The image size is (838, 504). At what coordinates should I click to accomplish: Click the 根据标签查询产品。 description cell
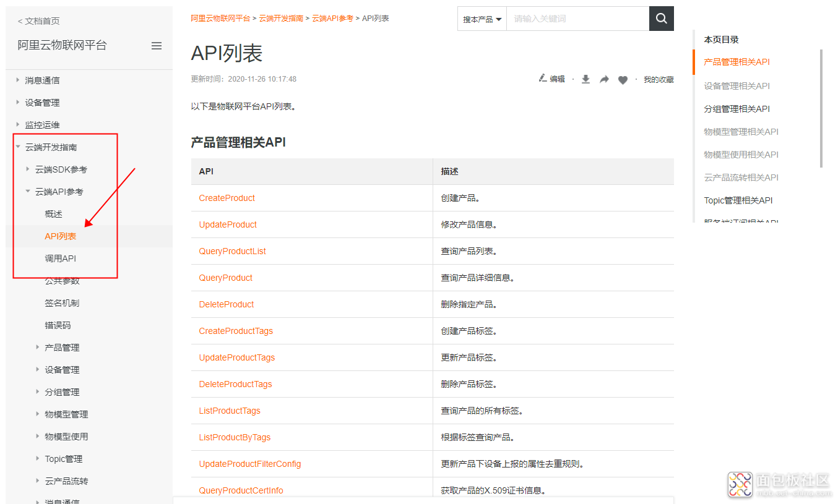[553, 437]
